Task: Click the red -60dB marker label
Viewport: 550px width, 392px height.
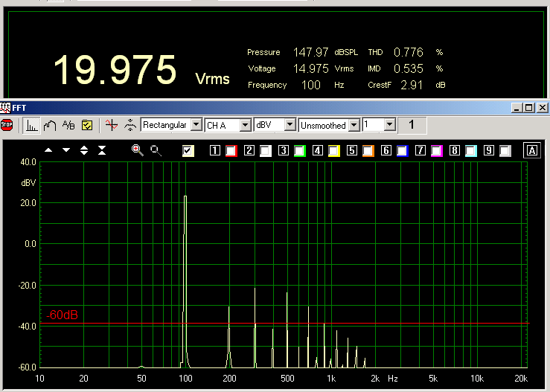Action: point(62,315)
